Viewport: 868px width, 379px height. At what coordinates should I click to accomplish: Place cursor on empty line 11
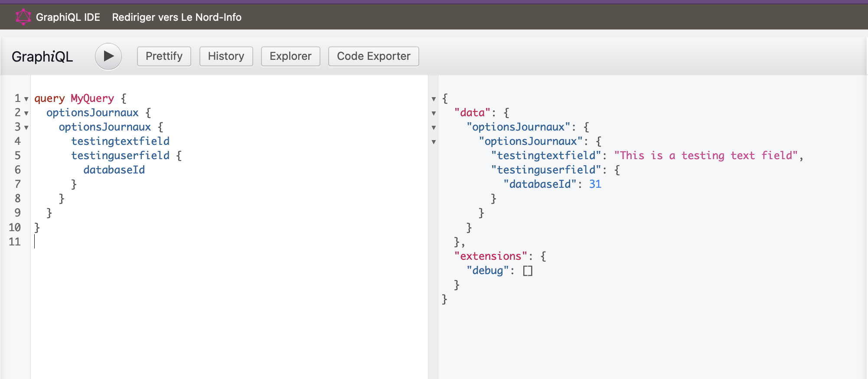point(230,242)
